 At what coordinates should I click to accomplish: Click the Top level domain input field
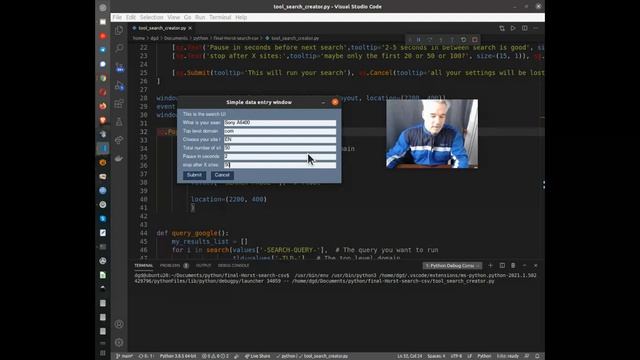pyautogui.click(x=280, y=131)
